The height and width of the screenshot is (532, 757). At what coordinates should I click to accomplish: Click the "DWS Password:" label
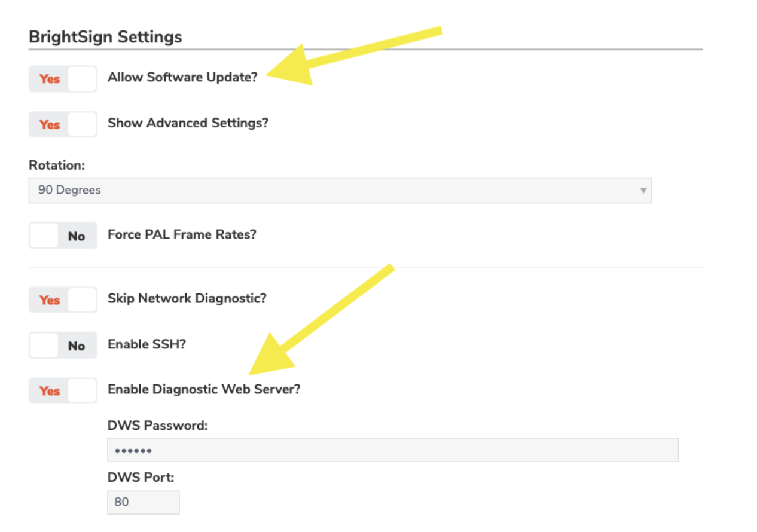[x=157, y=426]
